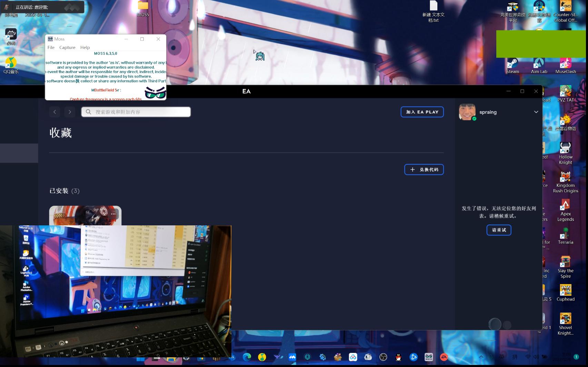
Task: Open the 必剪 desktop shortcut
Action: click(11, 37)
